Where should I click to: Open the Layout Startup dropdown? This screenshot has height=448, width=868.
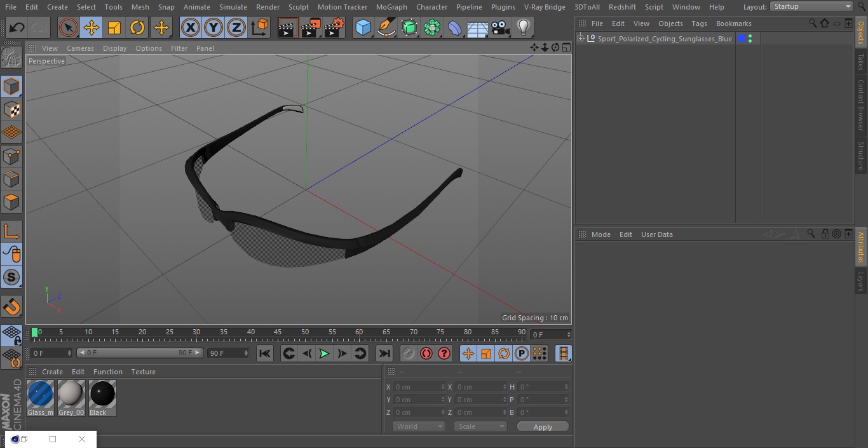click(x=812, y=6)
